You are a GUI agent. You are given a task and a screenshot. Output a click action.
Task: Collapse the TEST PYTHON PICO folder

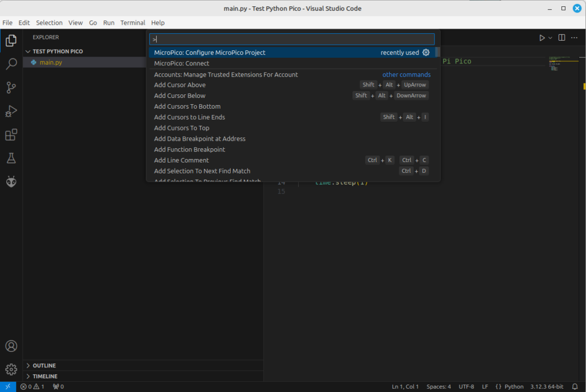click(28, 51)
